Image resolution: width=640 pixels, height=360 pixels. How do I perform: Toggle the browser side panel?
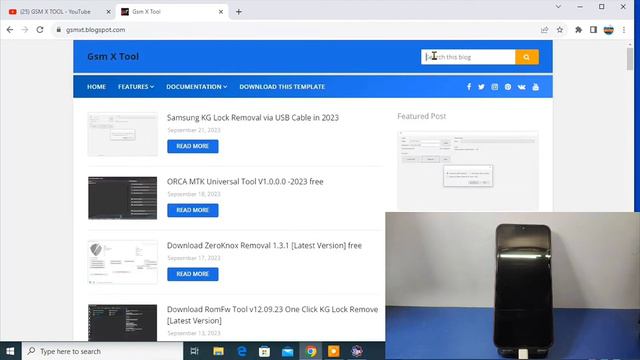point(593,30)
